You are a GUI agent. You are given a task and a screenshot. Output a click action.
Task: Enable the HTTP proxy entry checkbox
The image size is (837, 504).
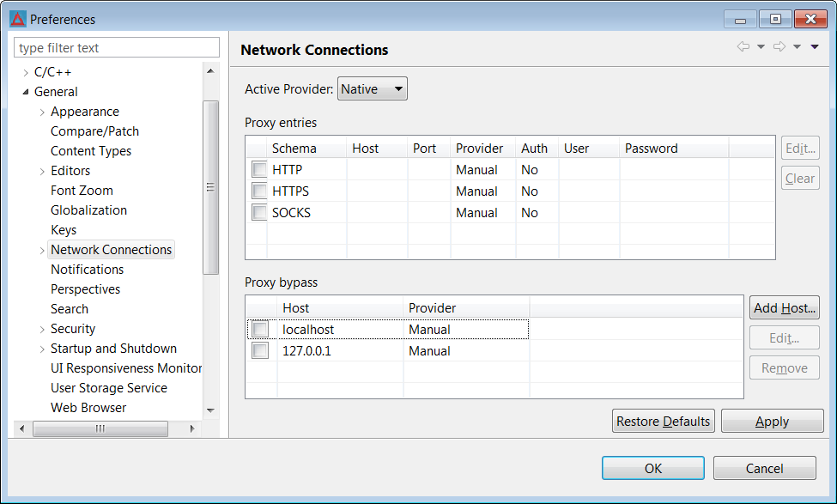pyautogui.click(x=259, y=169)
